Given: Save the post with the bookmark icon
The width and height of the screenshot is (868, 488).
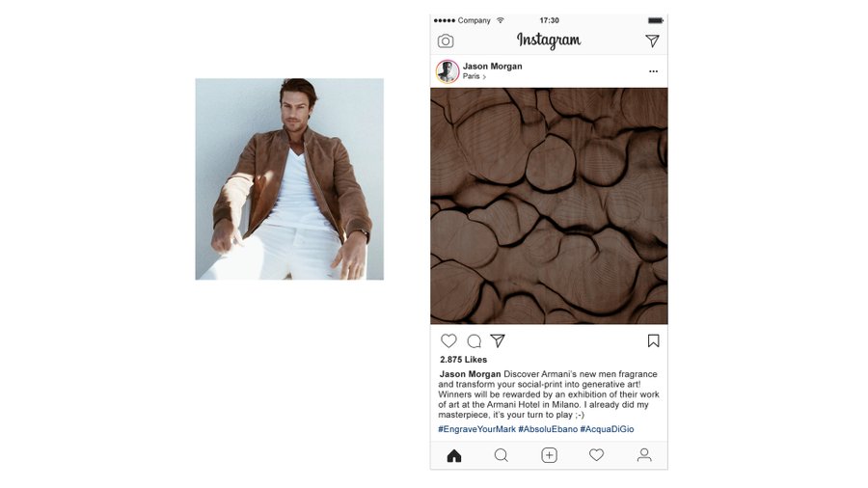Looking at the screenshot, I should (653, 340).
